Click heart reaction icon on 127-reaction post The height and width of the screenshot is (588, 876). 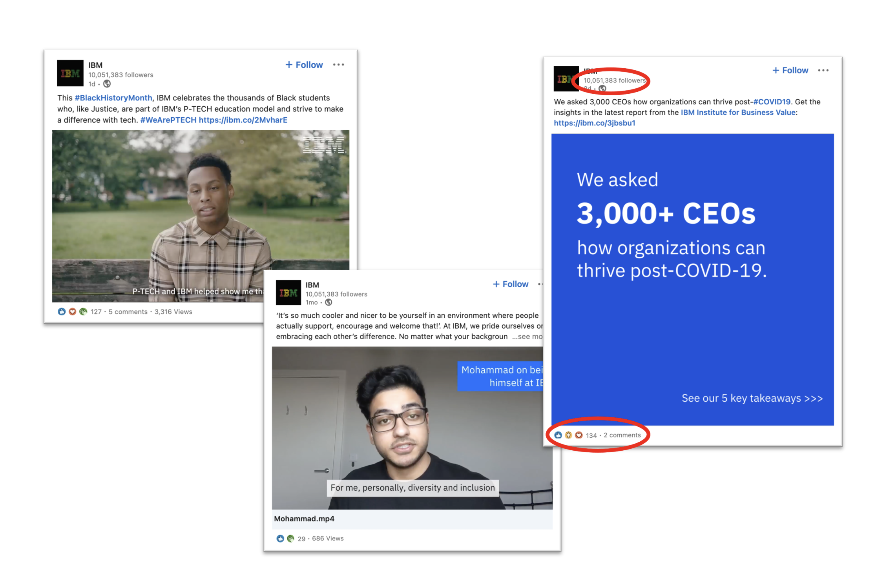coord(72,312)
